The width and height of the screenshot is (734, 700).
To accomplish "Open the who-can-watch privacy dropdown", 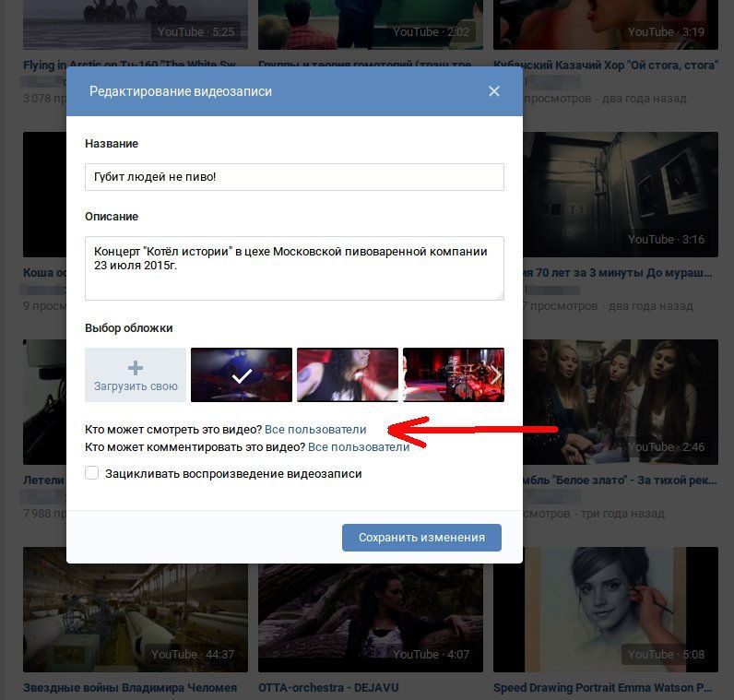I will pos(315,430).
